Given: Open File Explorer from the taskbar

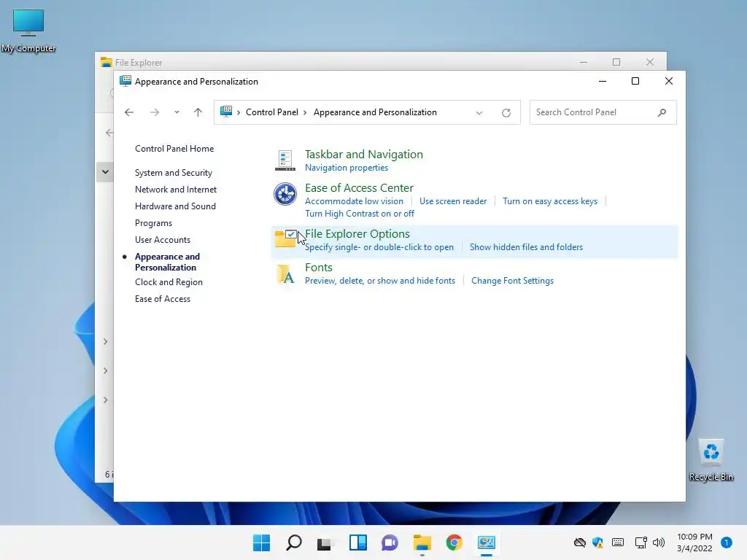Looking at the screenshot, I should pyautogui.click(x=422, y=542).
